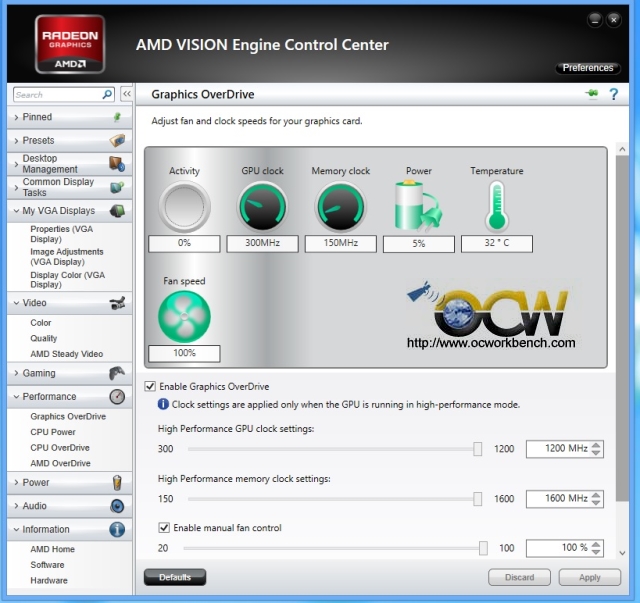The width and height of the screenshot is (640, 603).
Task: Open Properties (VGA Display)
Action: 62,234
